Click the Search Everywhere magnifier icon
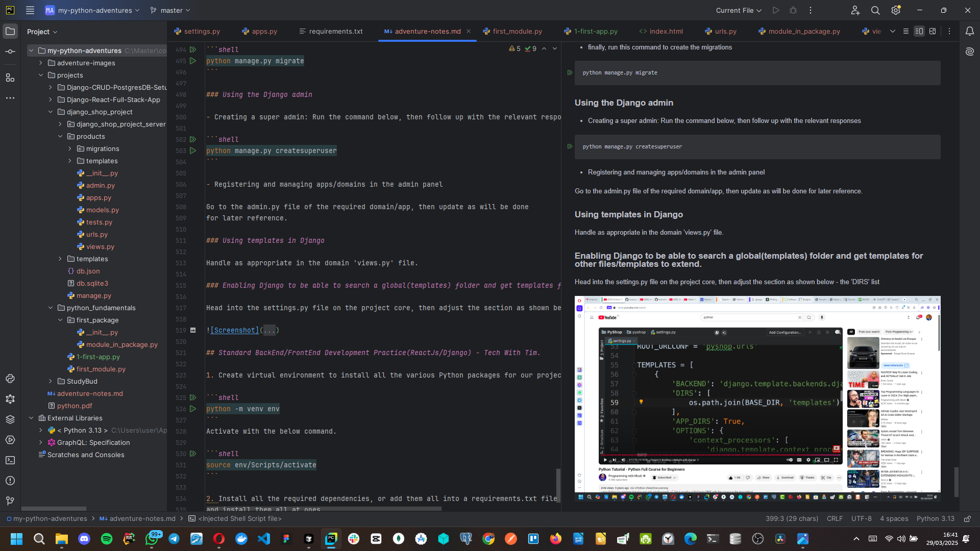 [875, 10]
